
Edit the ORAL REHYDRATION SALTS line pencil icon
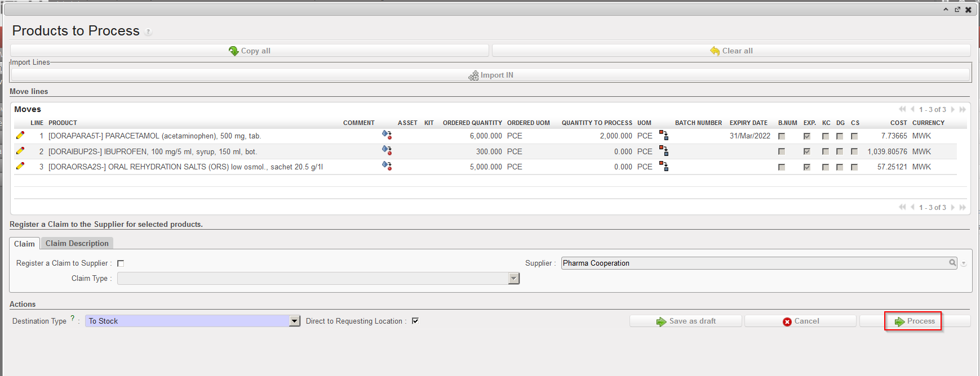click(20, 166)
